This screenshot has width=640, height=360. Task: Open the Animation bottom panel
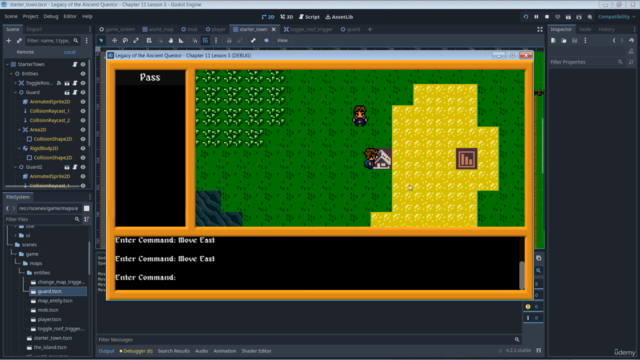point(224,351)
